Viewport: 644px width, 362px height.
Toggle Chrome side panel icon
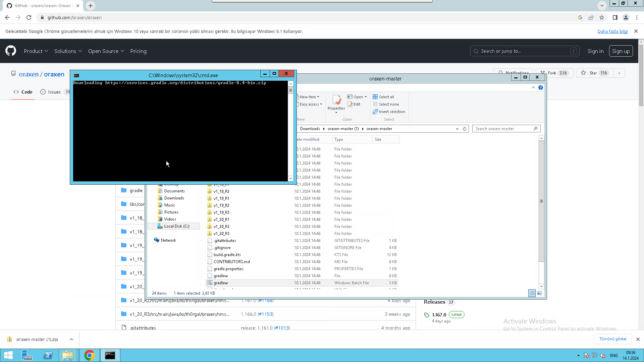tap(615, 17)
